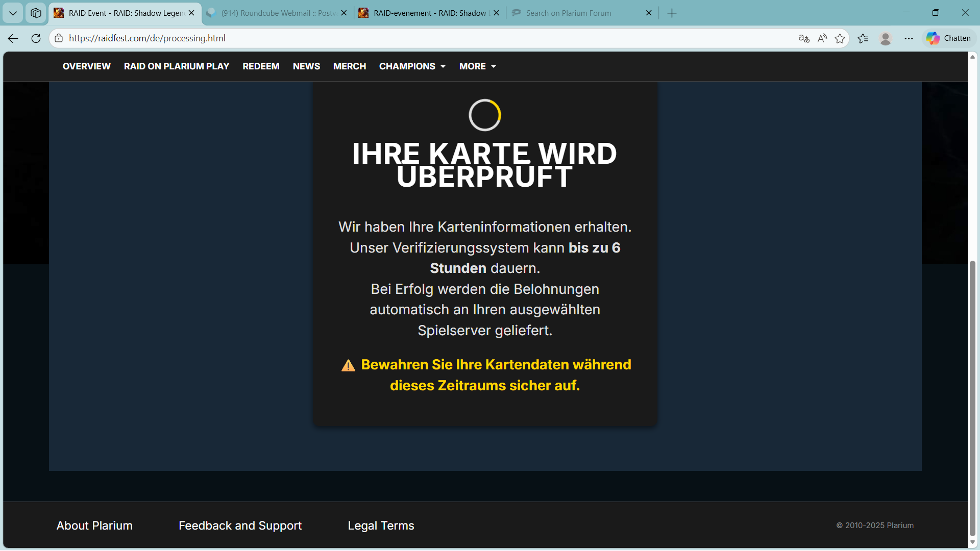Open the favorites list icon
The width and height of the screenshot is (980, 551).
point(863,38)
